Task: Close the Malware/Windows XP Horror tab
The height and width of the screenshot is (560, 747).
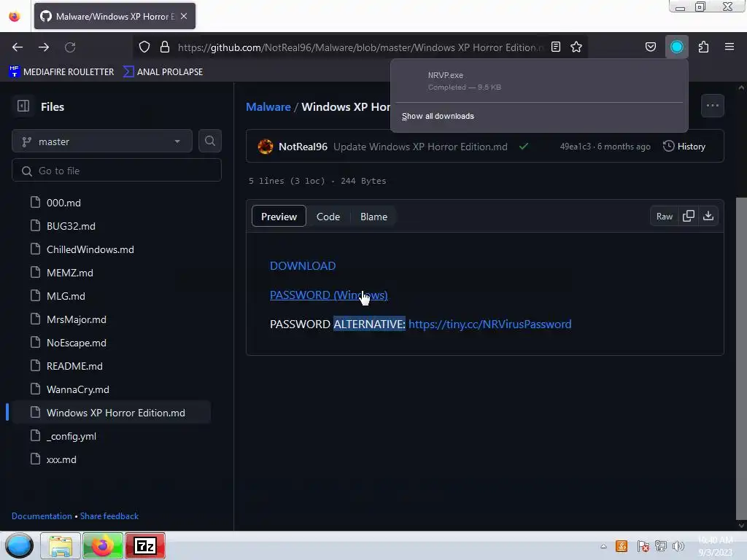Action: point(184,16)
